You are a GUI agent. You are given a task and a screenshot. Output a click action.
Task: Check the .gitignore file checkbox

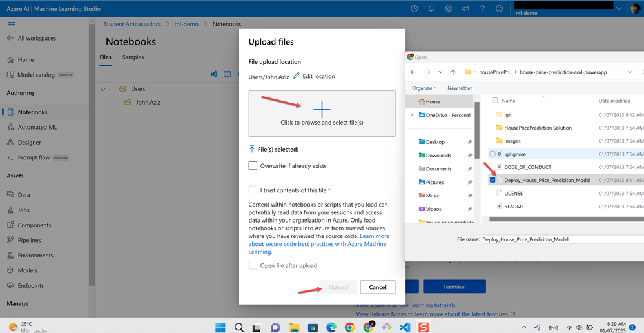493,154
